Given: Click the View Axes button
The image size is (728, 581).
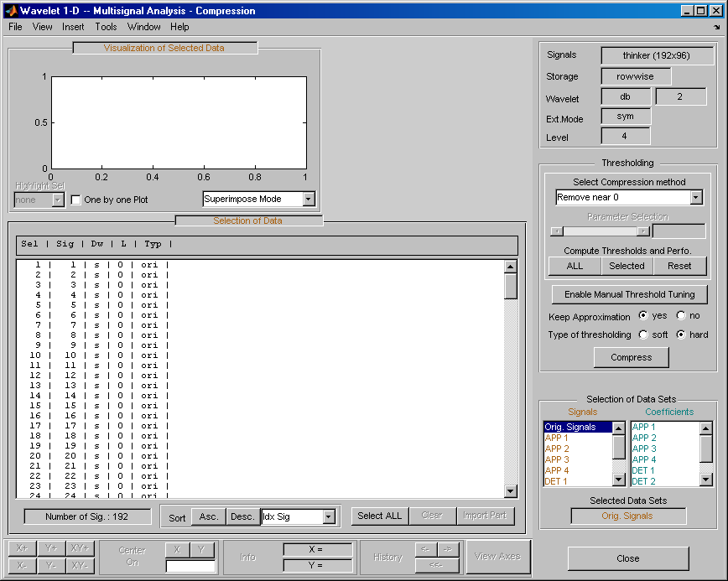Looking at the screenshot, I should pos(497,557).
